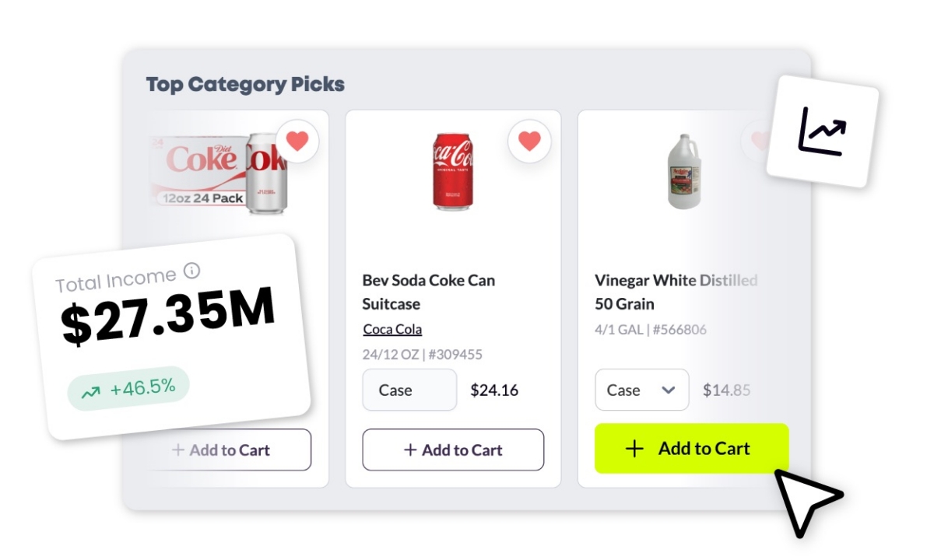Click the green upward trend arrow icon
This screenshot has width=934, height=560.
click(91, 393)
